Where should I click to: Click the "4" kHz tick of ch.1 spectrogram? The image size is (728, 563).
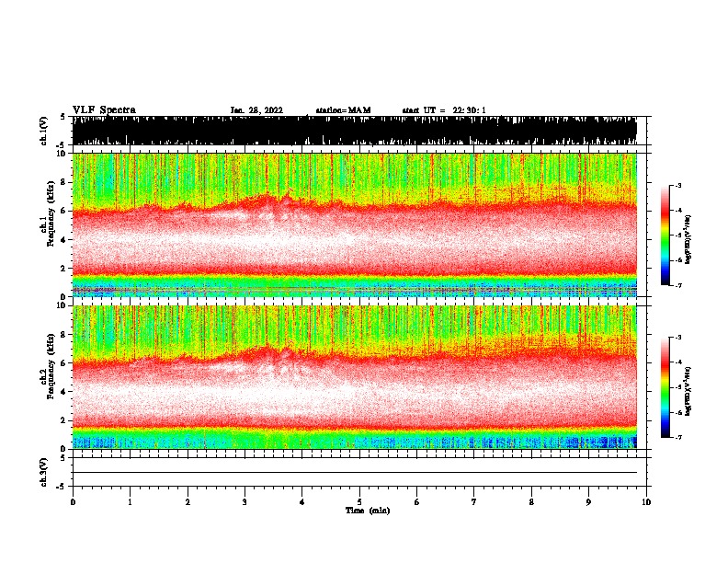(64, 240)
